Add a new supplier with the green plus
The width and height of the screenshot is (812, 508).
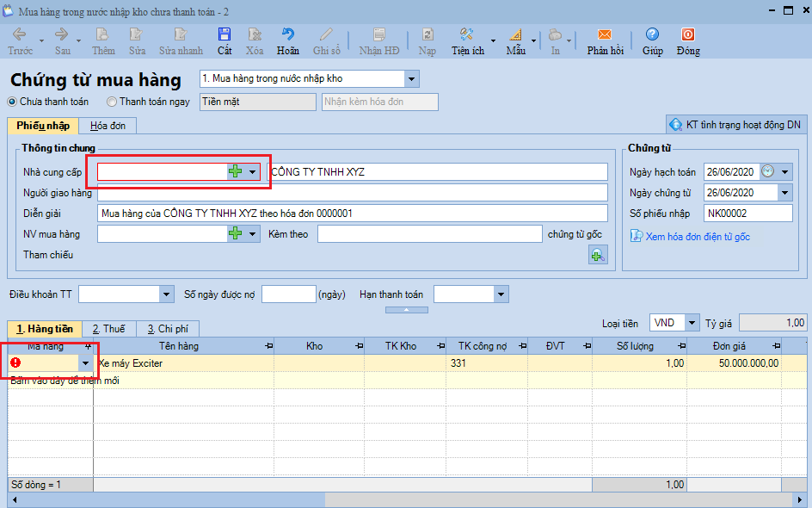tap(236, 171)
